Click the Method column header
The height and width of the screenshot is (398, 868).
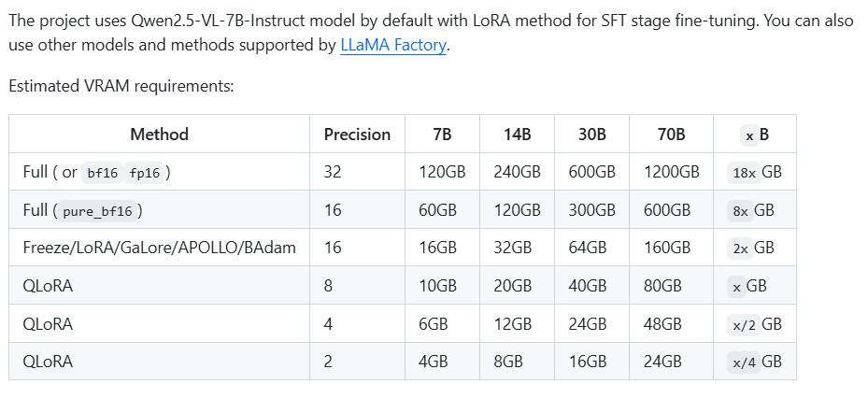point(159,135)
